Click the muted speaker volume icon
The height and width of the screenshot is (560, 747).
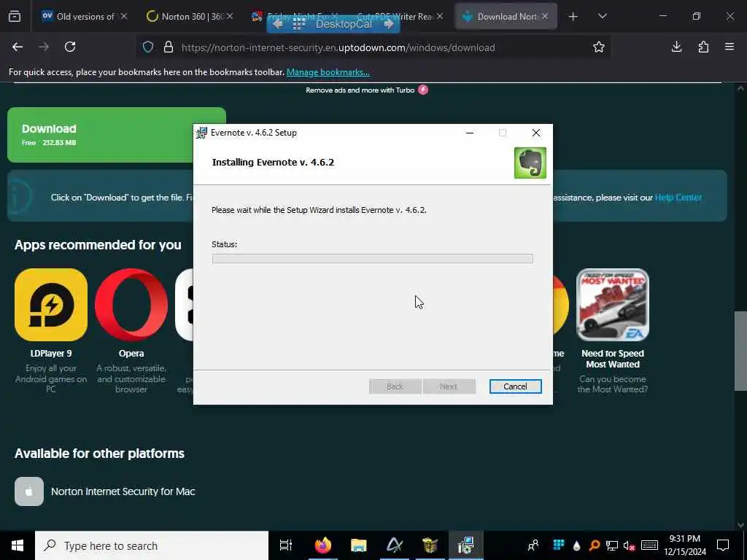[629, 545]
